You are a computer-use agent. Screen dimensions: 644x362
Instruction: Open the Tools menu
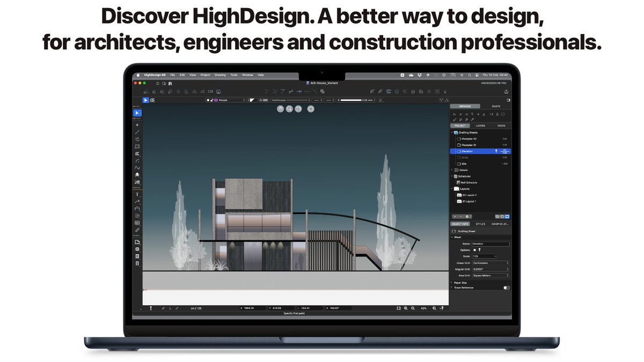234,75
